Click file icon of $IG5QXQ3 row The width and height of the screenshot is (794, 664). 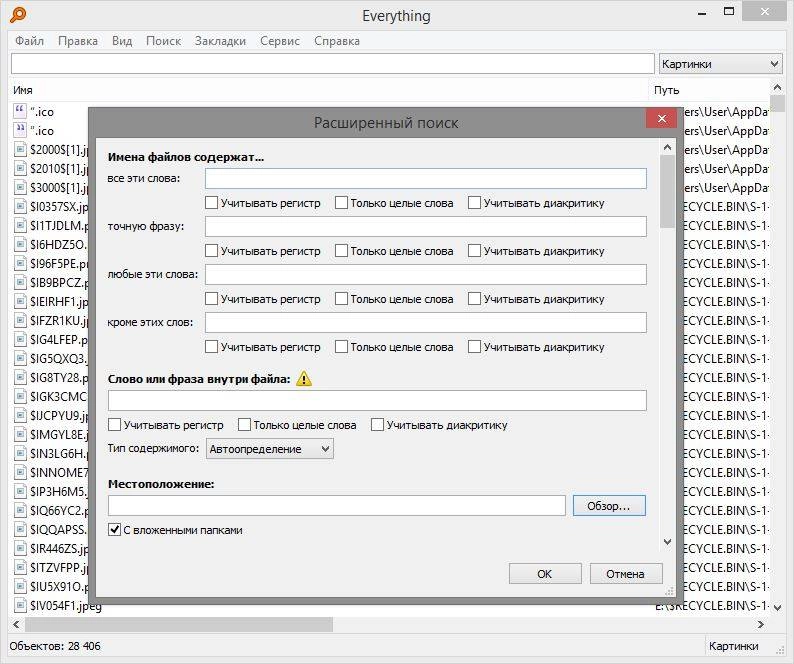point(20,358)
